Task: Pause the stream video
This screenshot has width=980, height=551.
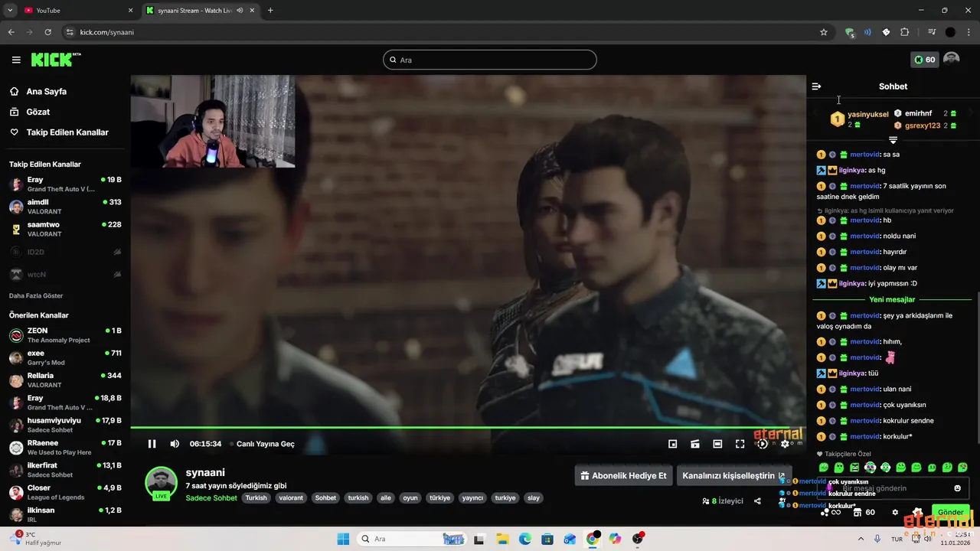Action: point(152,444)
